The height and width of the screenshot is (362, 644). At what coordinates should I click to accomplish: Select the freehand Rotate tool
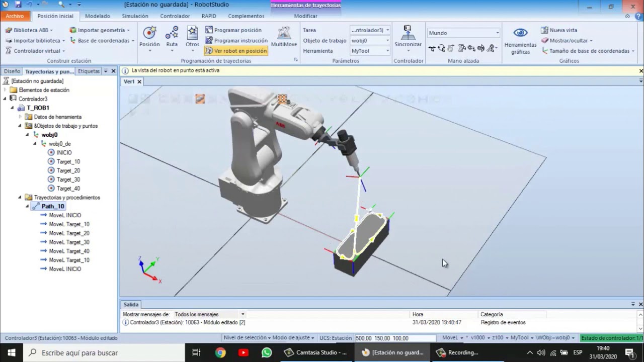441,48
